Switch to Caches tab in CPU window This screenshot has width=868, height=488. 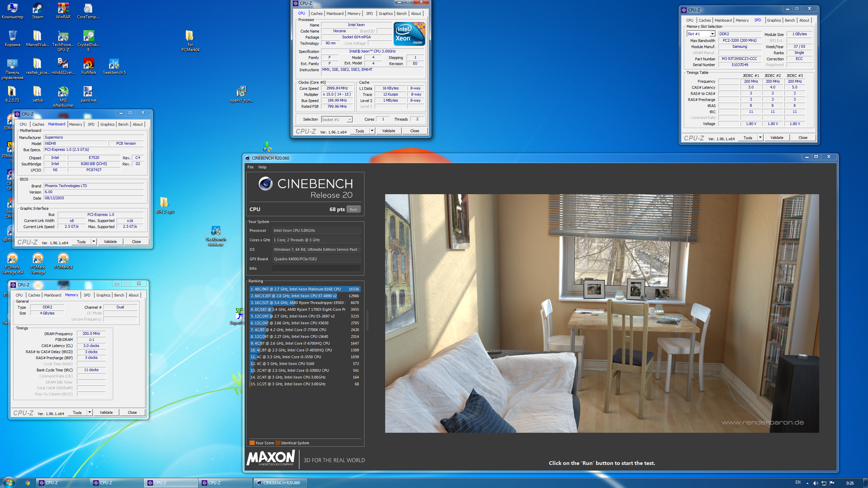[x=316, y=14]
